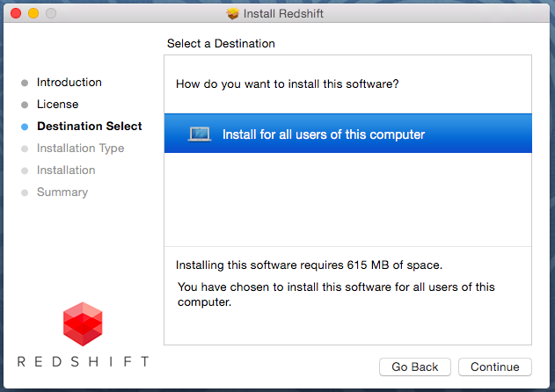Click the REDSHIFT wordmark text

tap(83, 361)
